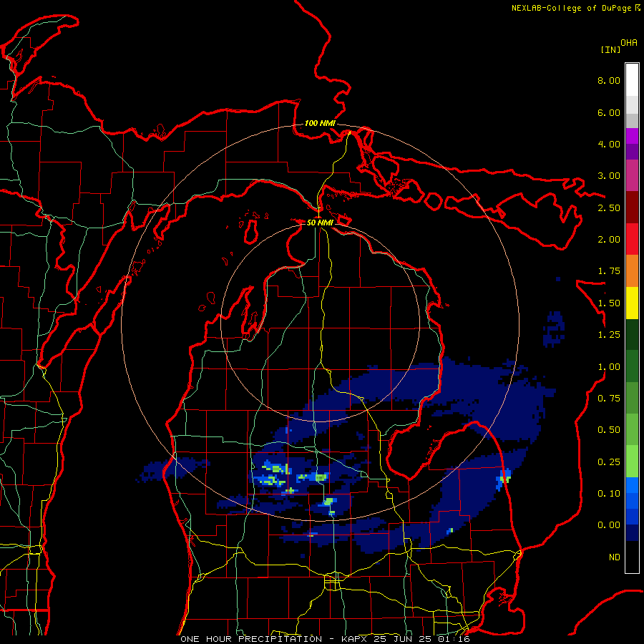The width and height of the screenshot is (644, 644).
Task: Click the 0.25 legend value
Action: click(609, 462)
